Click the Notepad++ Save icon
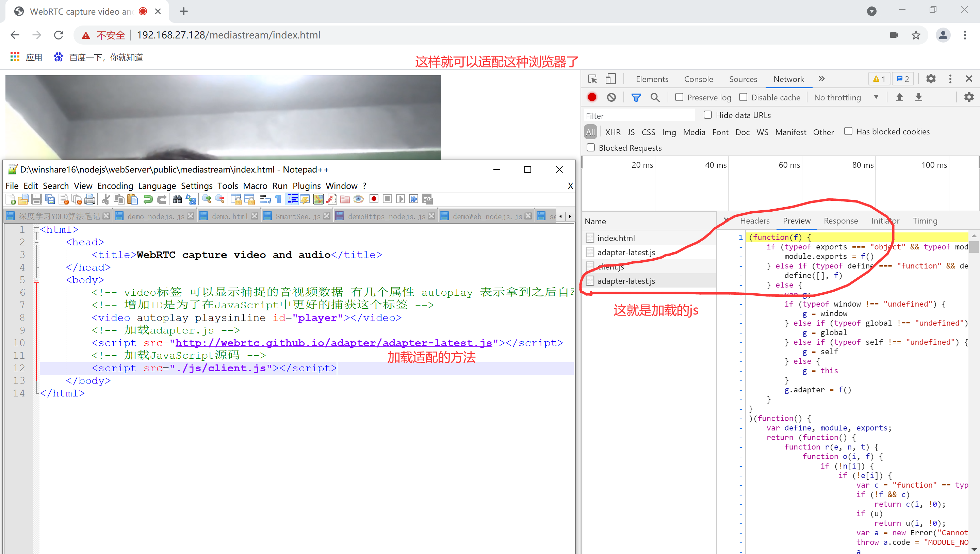The height and width of the screenshot is (554, 980). (36, 199)
